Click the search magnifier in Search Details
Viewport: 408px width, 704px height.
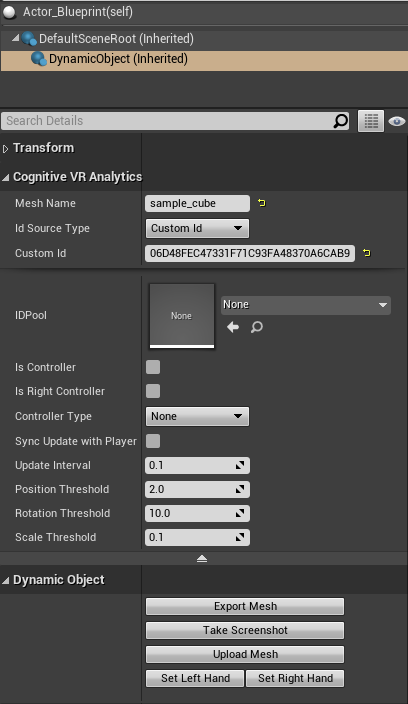[x=341, y=121]
